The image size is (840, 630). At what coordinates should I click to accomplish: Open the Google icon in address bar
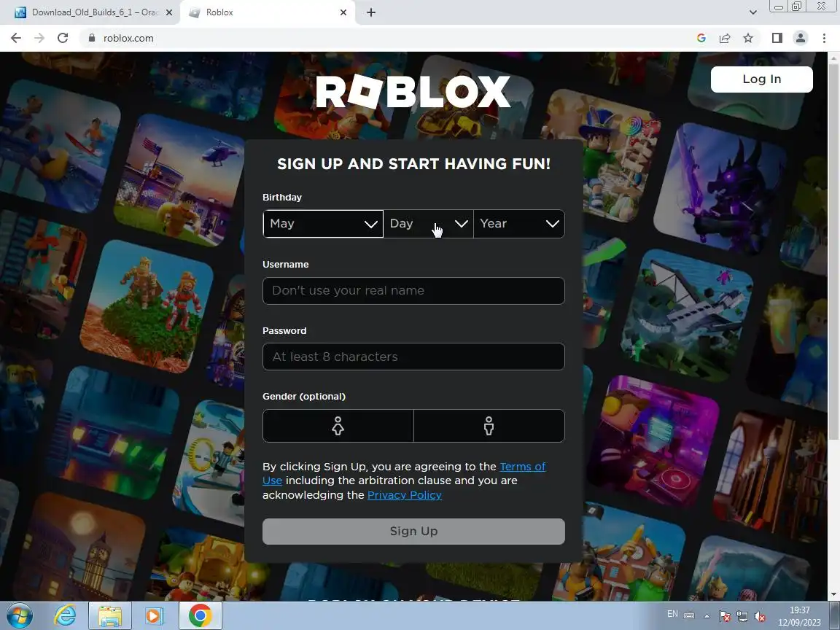pos(701,38)
